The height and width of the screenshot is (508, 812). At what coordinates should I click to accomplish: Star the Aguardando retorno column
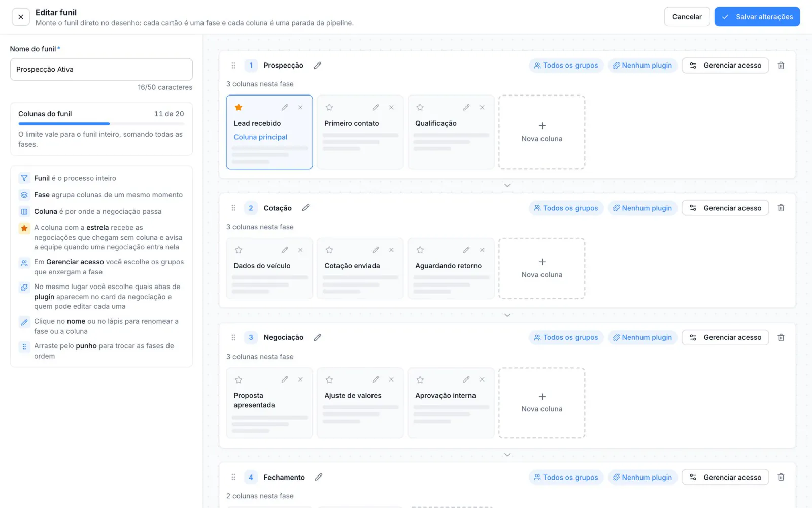click(420, 250)
